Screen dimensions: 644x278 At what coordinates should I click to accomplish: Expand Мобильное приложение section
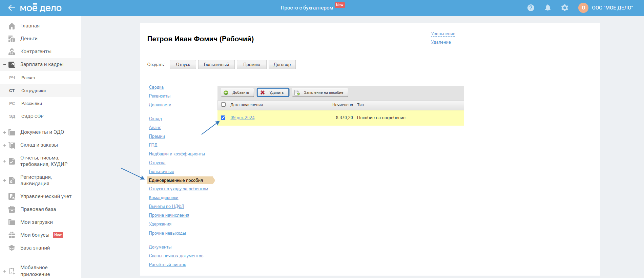(x=4, y=271)
